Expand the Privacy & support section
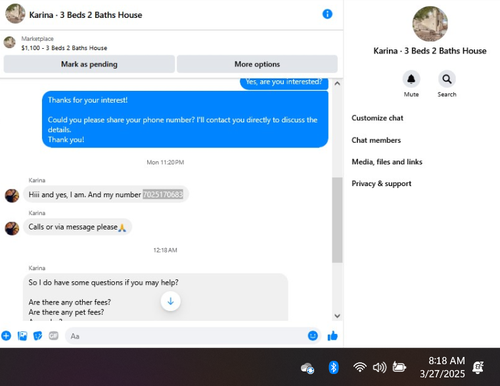Screen dimensions: 500x386 pos(381,184)
